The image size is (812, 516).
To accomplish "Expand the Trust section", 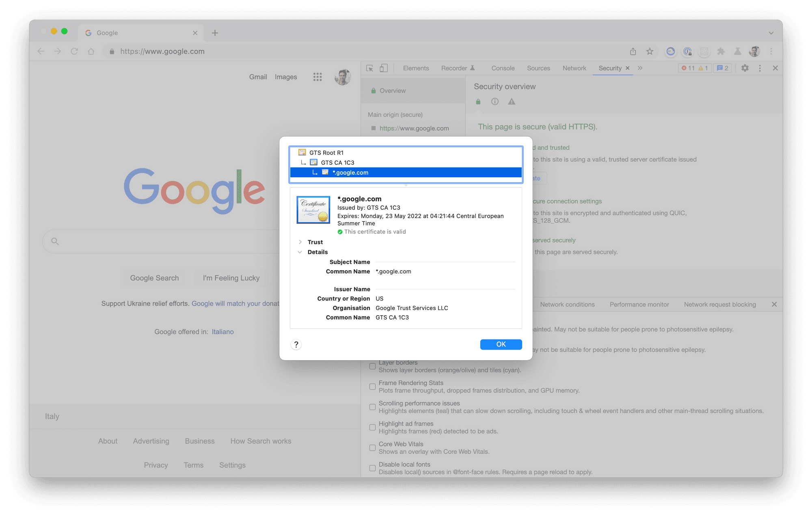I will click(300, 242).
